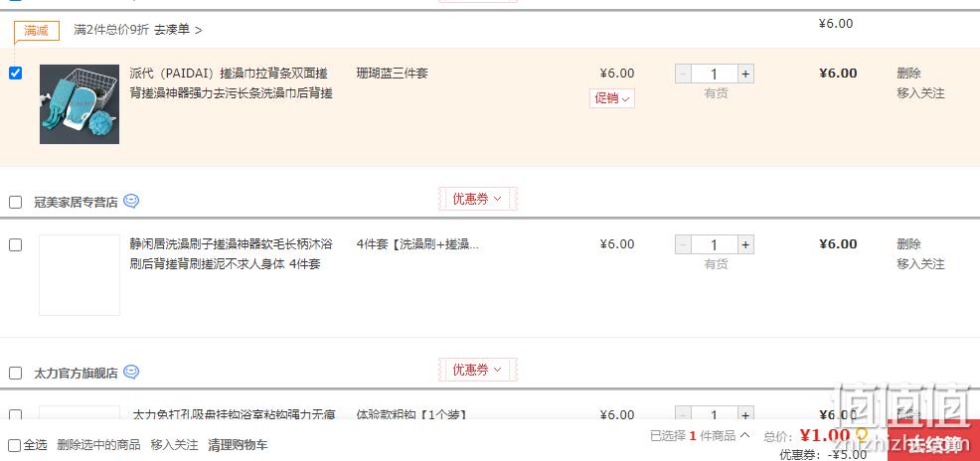Click the 满减 promotion tag

[x=36, y=31]
